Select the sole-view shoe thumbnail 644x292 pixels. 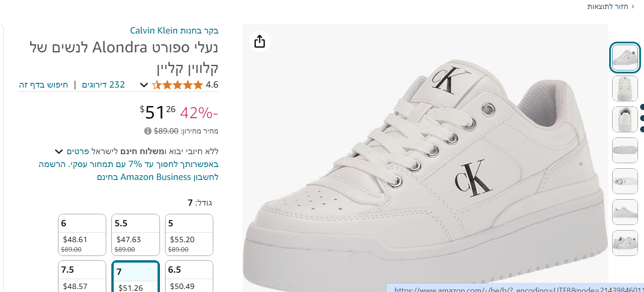click(x=625, y=150)
